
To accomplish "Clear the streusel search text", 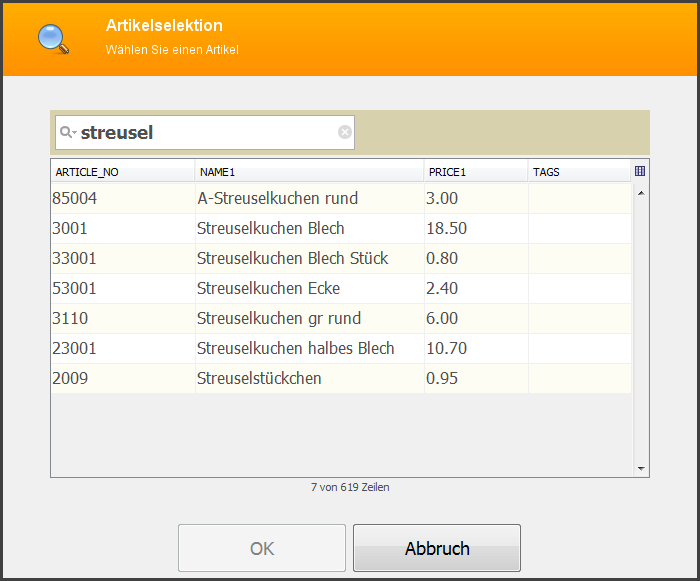I will [x=345, y=132].
